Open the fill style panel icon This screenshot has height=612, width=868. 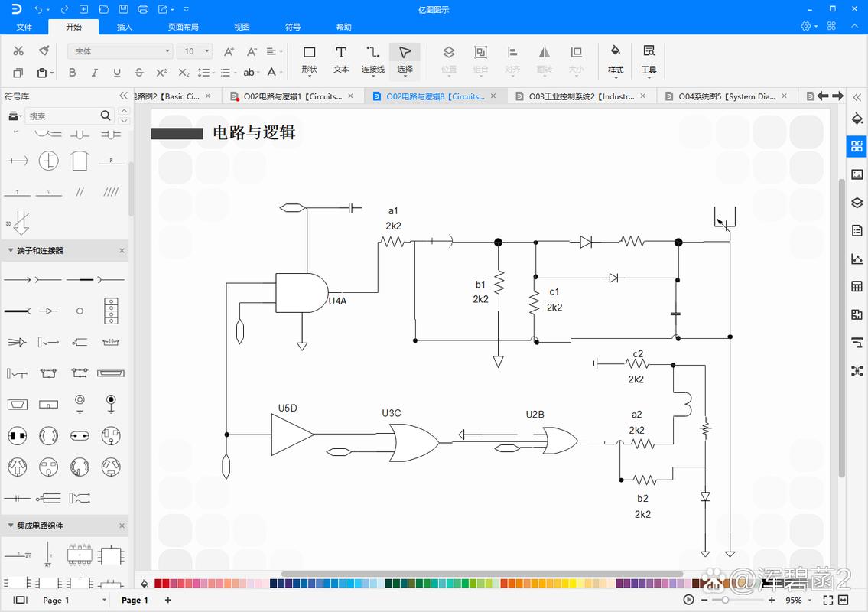click(857, 119)
